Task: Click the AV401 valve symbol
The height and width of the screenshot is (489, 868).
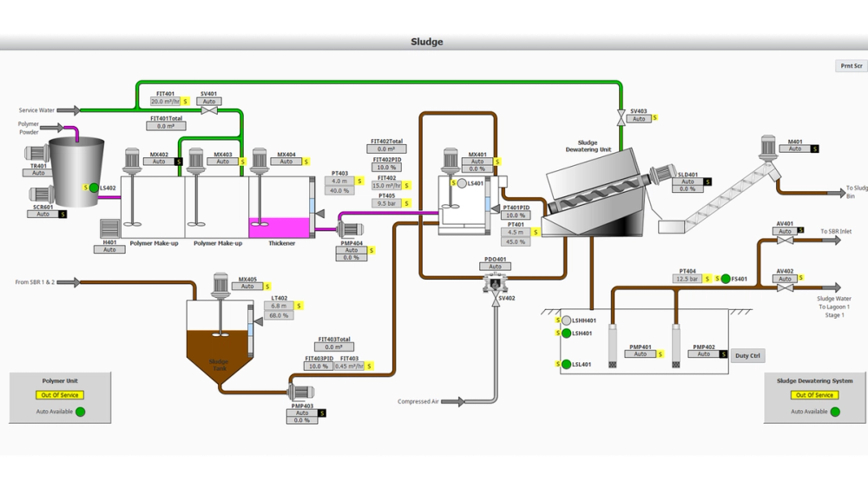Action: (785, 241)
